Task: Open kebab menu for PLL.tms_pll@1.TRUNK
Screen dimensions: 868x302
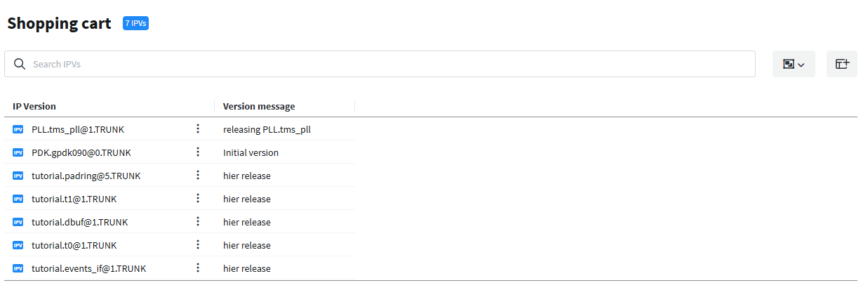Action: [x=198, y=129]
